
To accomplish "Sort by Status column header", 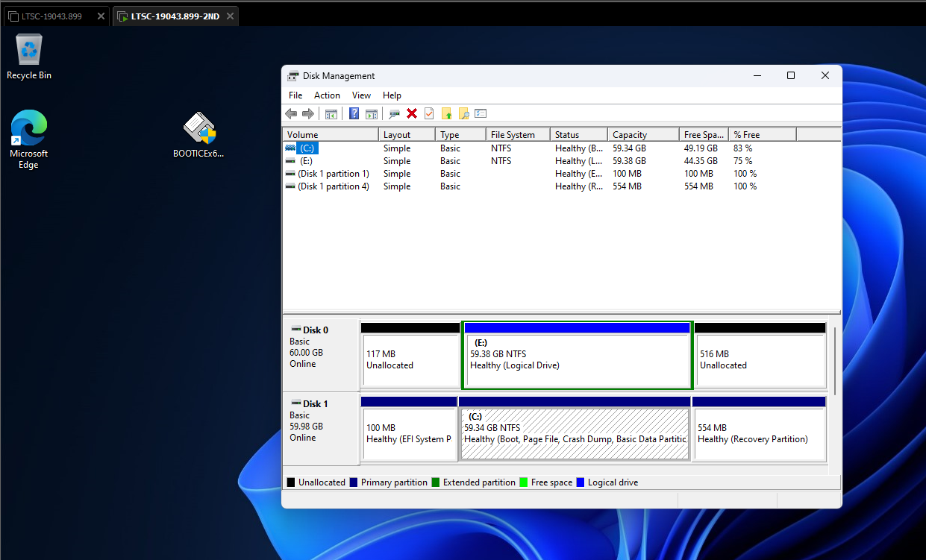I will coord(578,135).
